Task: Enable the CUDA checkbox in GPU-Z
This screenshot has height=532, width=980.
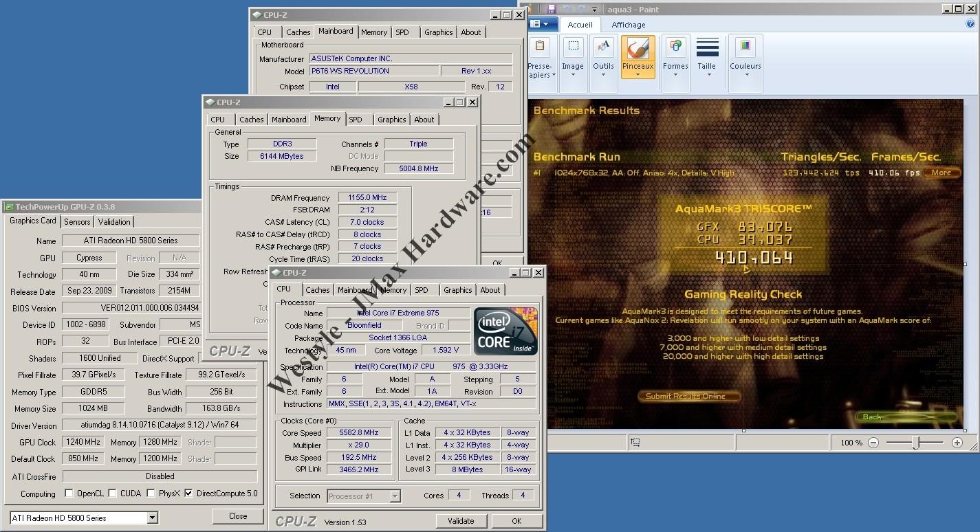Action: coord(113,494)
